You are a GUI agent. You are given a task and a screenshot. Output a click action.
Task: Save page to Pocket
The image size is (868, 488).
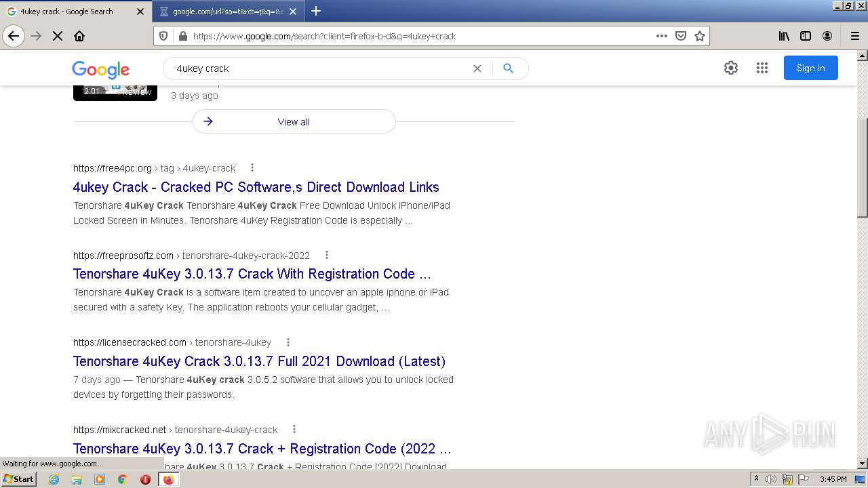[x=681, y=36]
